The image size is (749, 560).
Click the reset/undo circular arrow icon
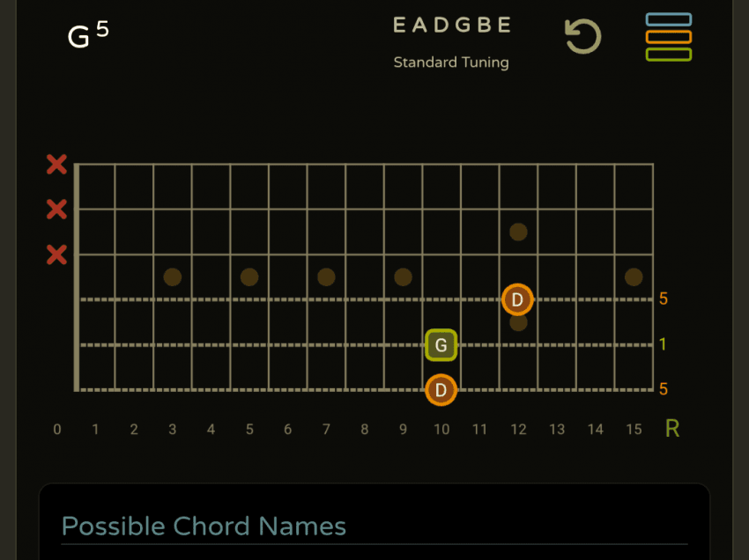click(x=582, y=37)
